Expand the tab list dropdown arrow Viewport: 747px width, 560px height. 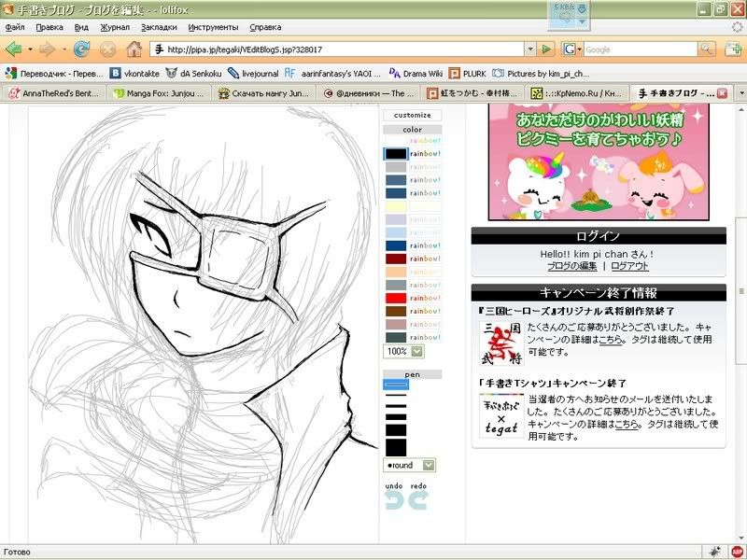point(740,93)
